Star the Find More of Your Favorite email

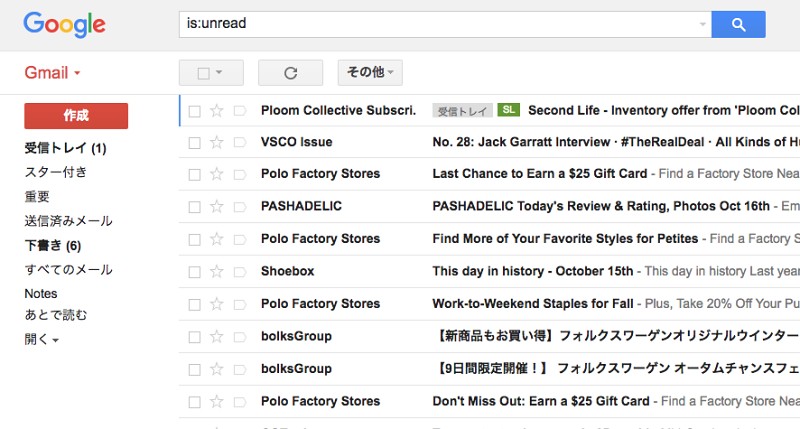pyautogui.click(x=217, y=239)
